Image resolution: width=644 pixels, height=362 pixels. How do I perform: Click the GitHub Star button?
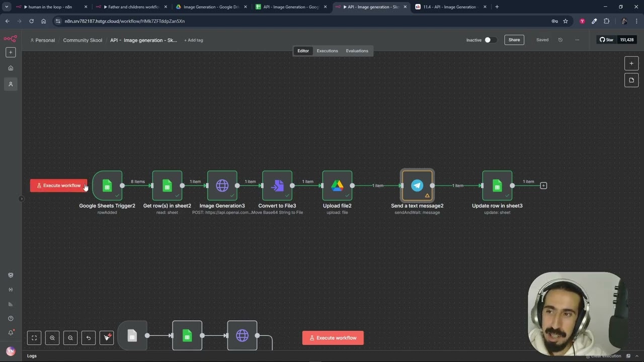point(606,40)
